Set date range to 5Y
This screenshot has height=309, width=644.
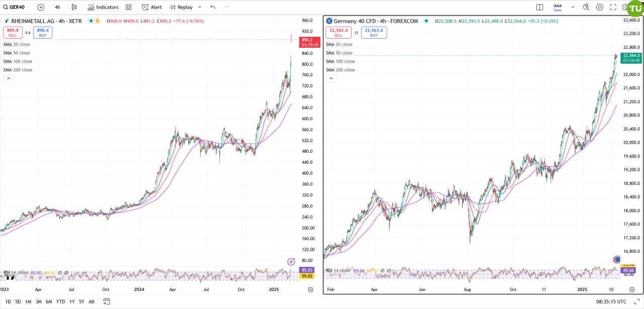coord(82,301)
